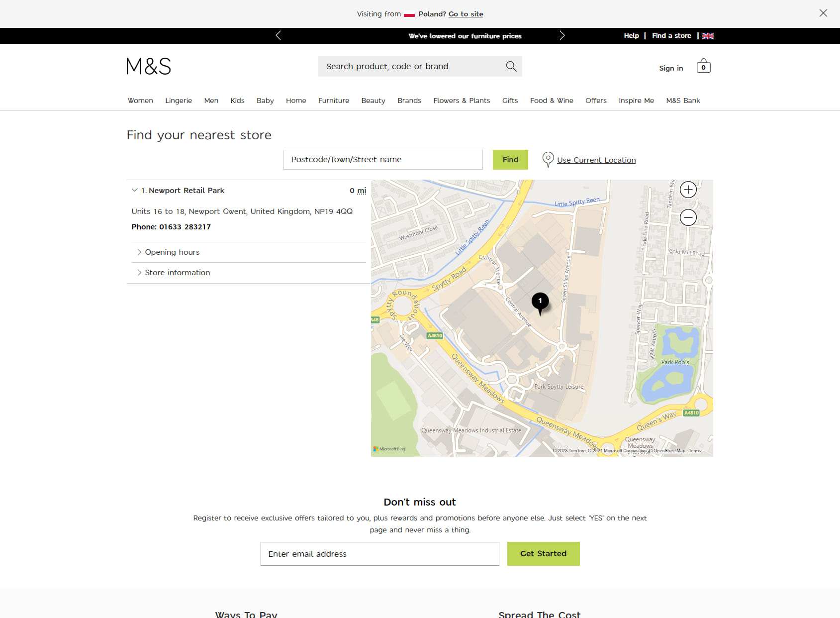This screenshot has height=618, width=840.
Task: Click Use Current Location link
Action: click(x=596, y=160)
